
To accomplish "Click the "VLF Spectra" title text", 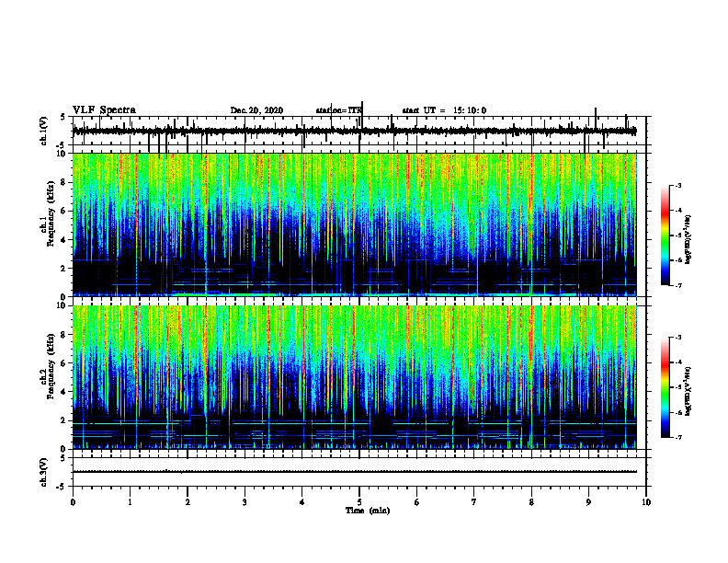I will click(x=104, y=110).
